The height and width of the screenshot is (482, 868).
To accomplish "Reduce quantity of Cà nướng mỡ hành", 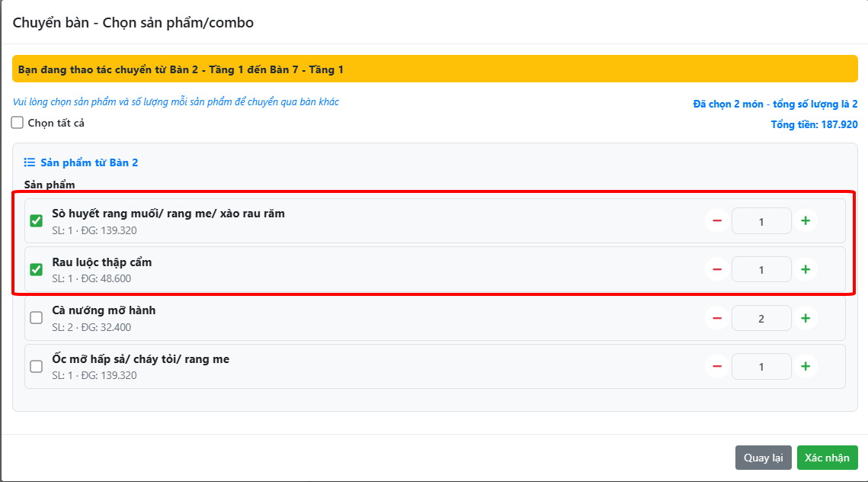I will pyautogui.click(x=716, y=318).
